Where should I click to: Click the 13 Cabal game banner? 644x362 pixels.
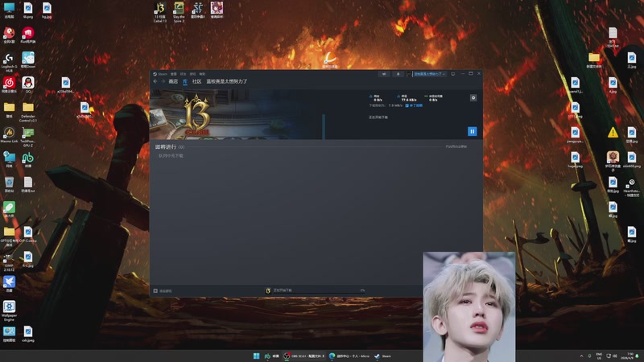tap(237, 114)
